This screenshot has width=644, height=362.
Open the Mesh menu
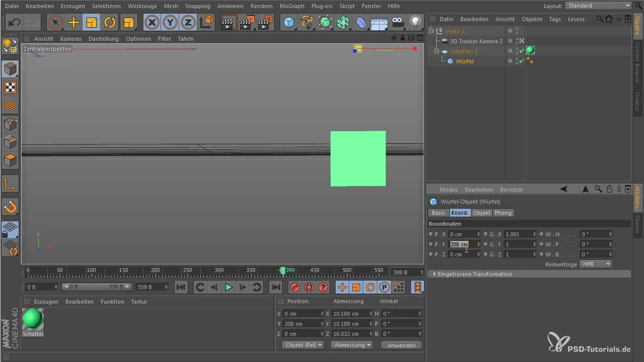tap(171, 6)
